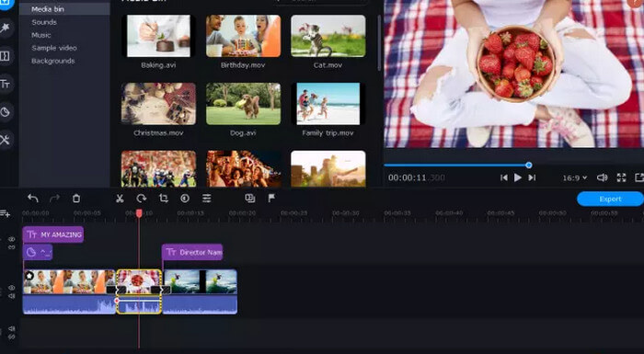Open the Titles tab in left sidebar
This screenshot has height=354, width=644.
5,85
